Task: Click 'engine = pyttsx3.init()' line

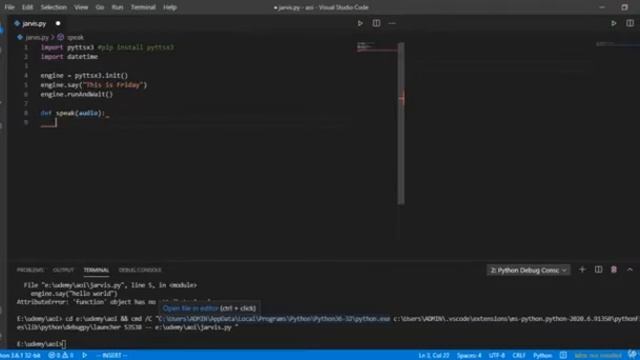Action: click(84, 76)
